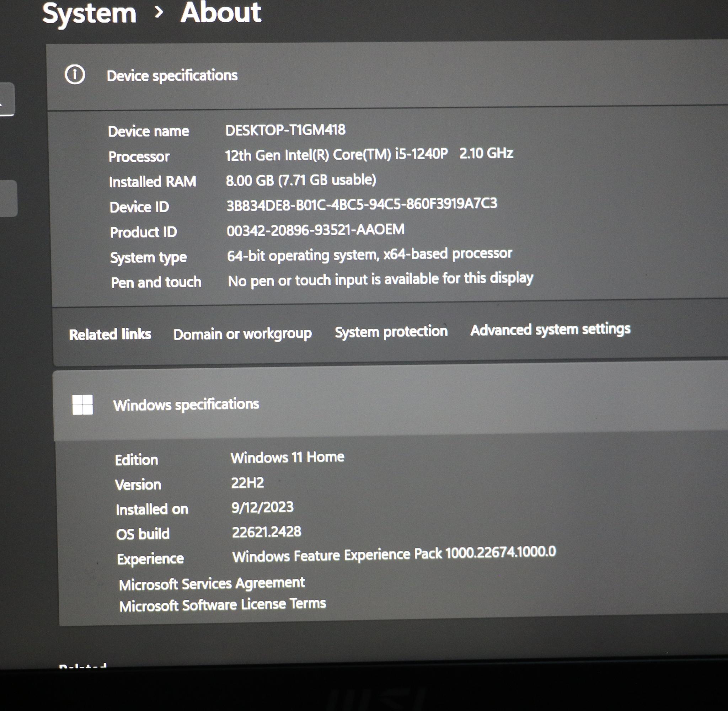
Task: Click the Edition label
Action: point(136,460)
